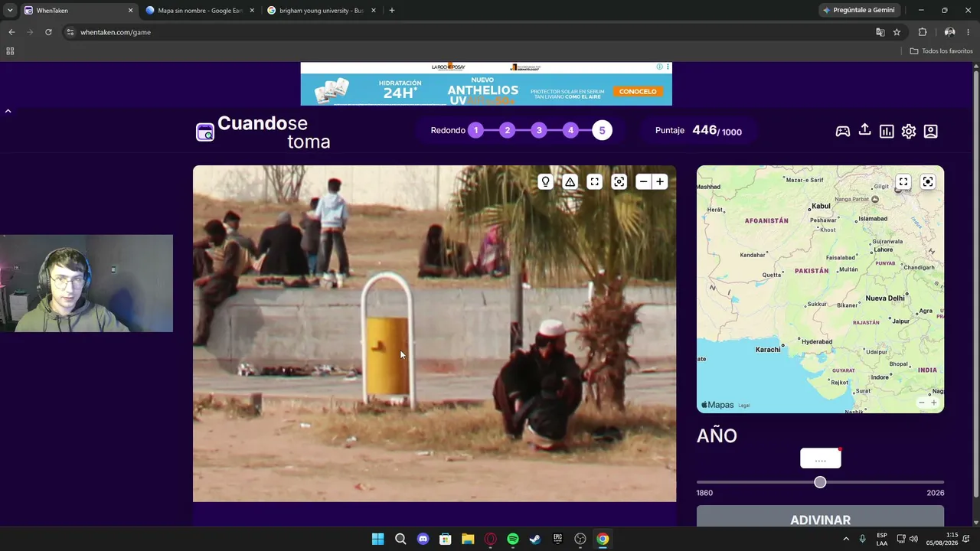The height and width of the screenshot is (551, 980).
Task: Click the year value input box
Action: 820,458
